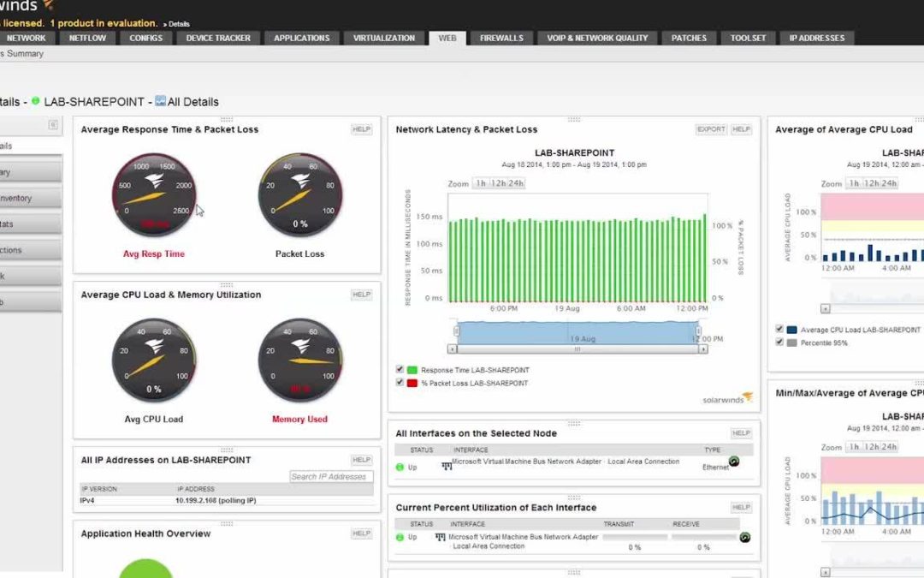Toggle the Percentile 95% checkbox
This screenshot has width=924, height=578.
tap(779, 342)
